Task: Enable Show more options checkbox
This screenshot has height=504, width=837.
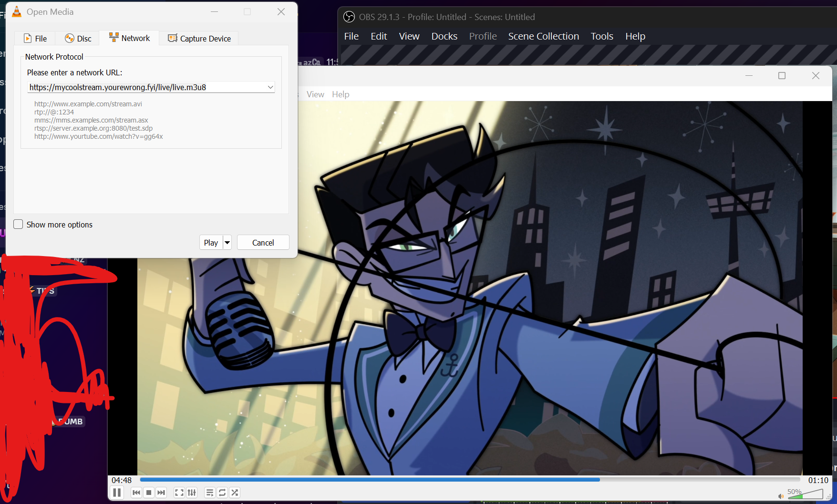Action: pyautogui.click(x=19, y=225)
